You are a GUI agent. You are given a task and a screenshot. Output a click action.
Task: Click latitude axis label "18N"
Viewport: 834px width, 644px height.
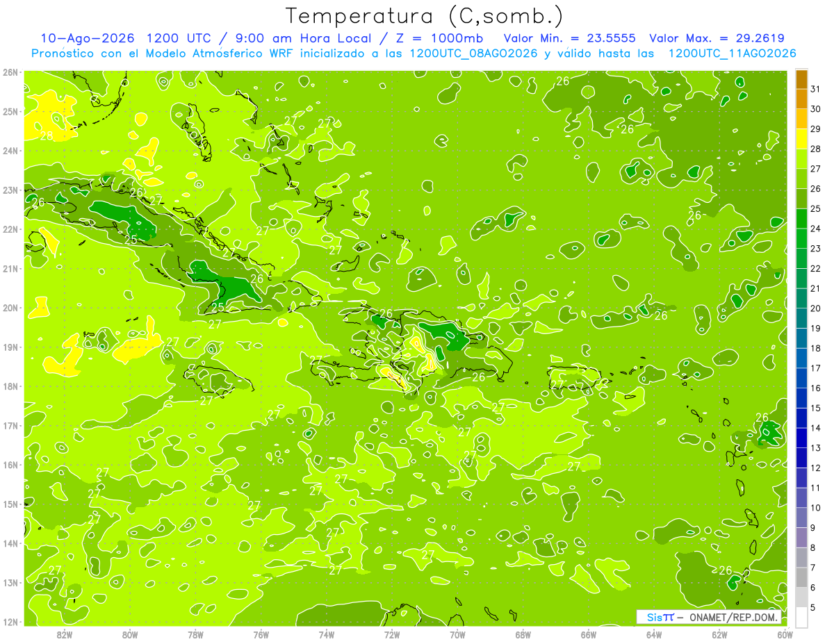pos(10,386)
